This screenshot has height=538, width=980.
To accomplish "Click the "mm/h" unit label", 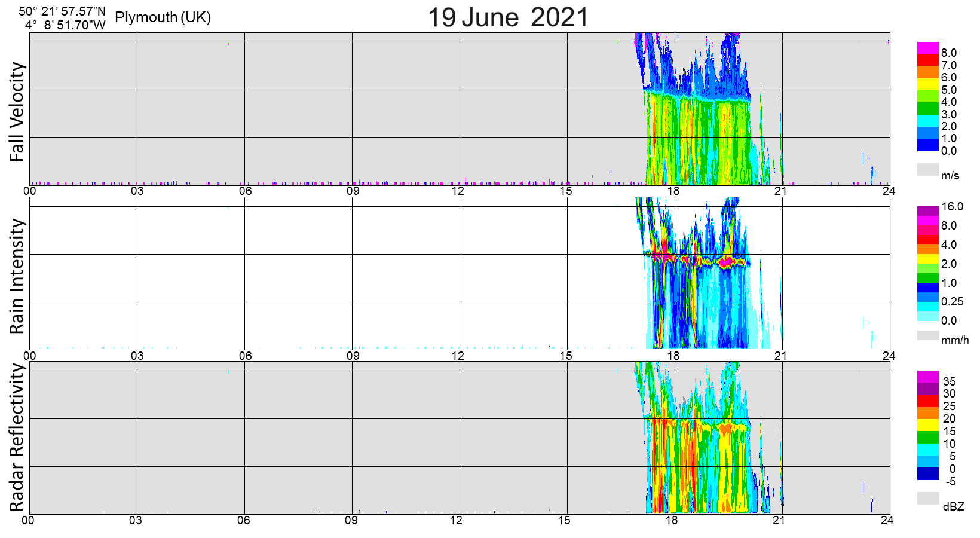I will (955, 340).
